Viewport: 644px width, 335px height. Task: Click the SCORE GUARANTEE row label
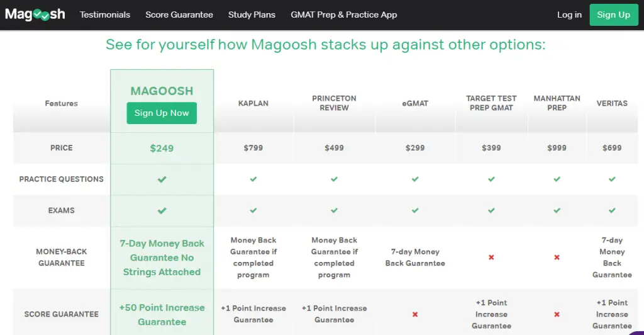[61, 314]
